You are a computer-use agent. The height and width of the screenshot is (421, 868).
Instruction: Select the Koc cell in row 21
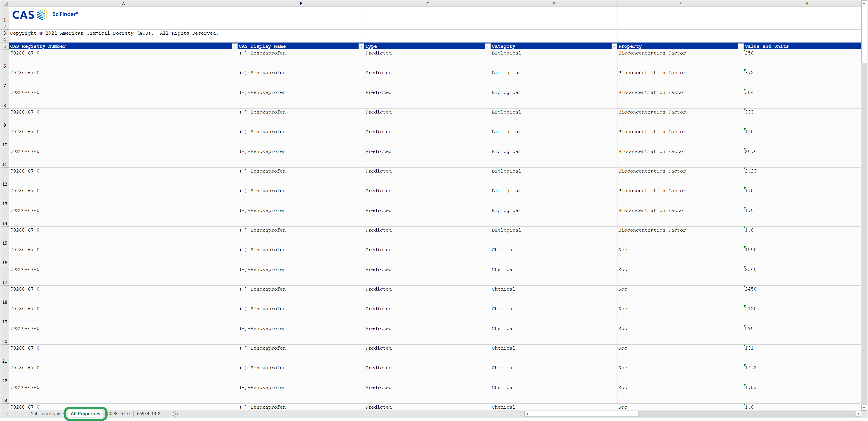click(x=680, y=354)
